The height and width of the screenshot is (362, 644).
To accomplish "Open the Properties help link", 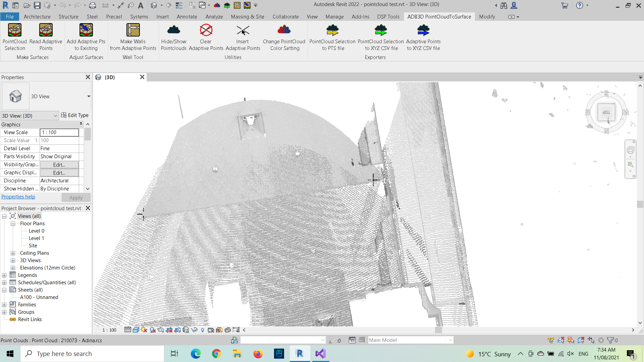I will tap(18, 197).
